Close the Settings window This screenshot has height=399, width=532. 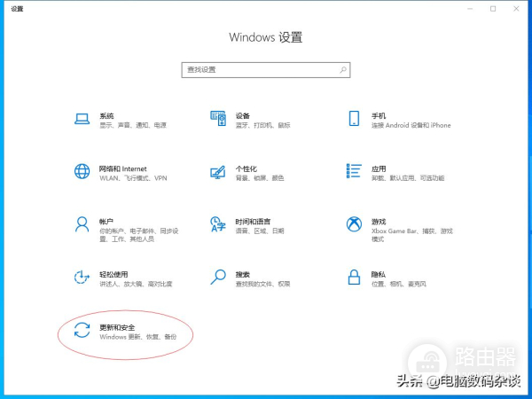click(x=516, y=9)
